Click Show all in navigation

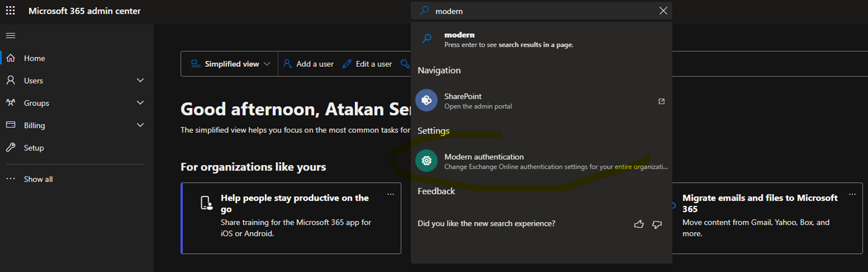click(x=77, y=178)
